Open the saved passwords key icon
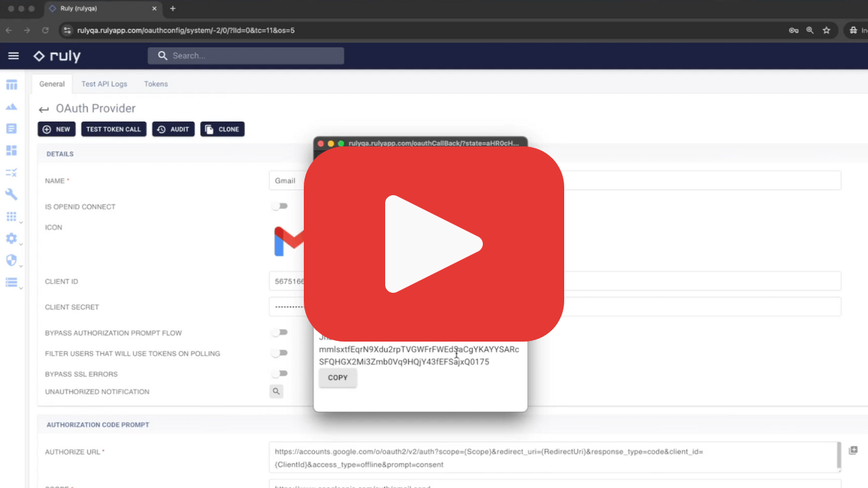 click(x=793, y=30)
